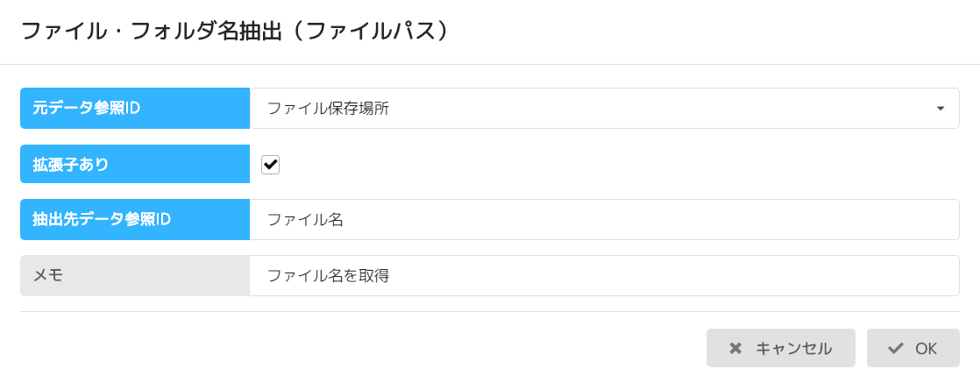Click the checkmark icon on OK button
The width and height of the screenshot is (980, 390).
tap(895, 349)
